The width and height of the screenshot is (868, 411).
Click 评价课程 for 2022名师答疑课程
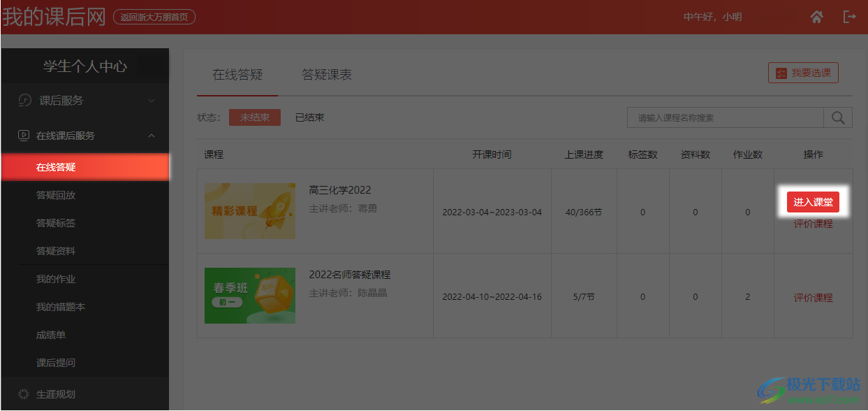pos(813,297)
